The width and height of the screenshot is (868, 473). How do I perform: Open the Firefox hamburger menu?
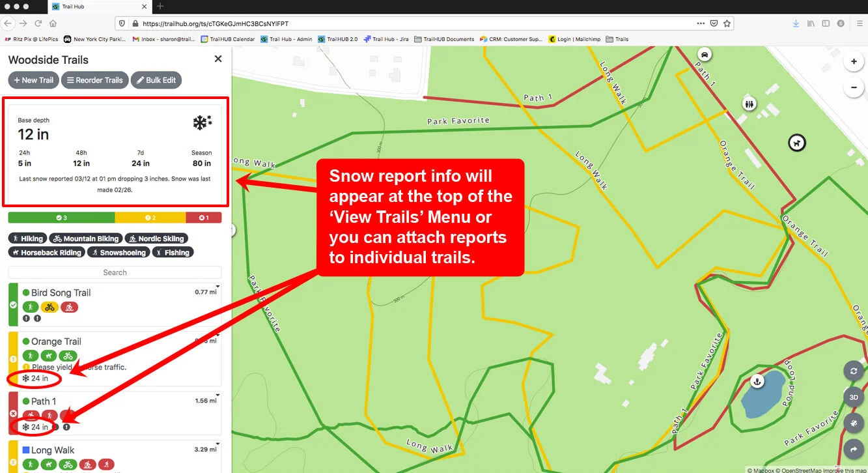[x=859, y=23]
